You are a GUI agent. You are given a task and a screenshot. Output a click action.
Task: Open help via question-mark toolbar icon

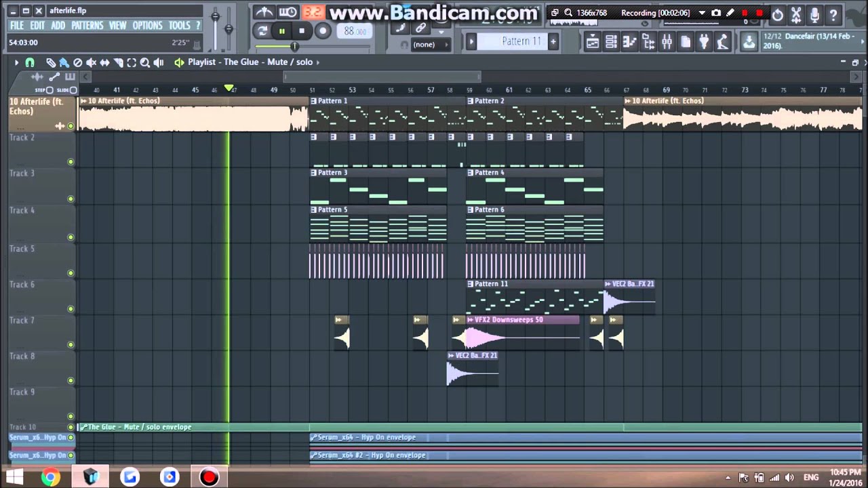833,14
